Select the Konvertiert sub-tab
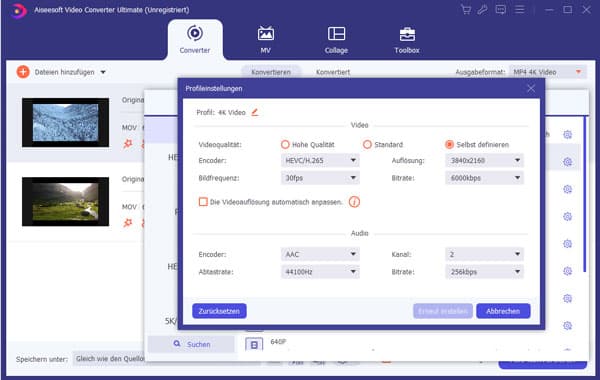Image resolution: width=600 pixels, height=380 pixels. (x=333, y=72)
